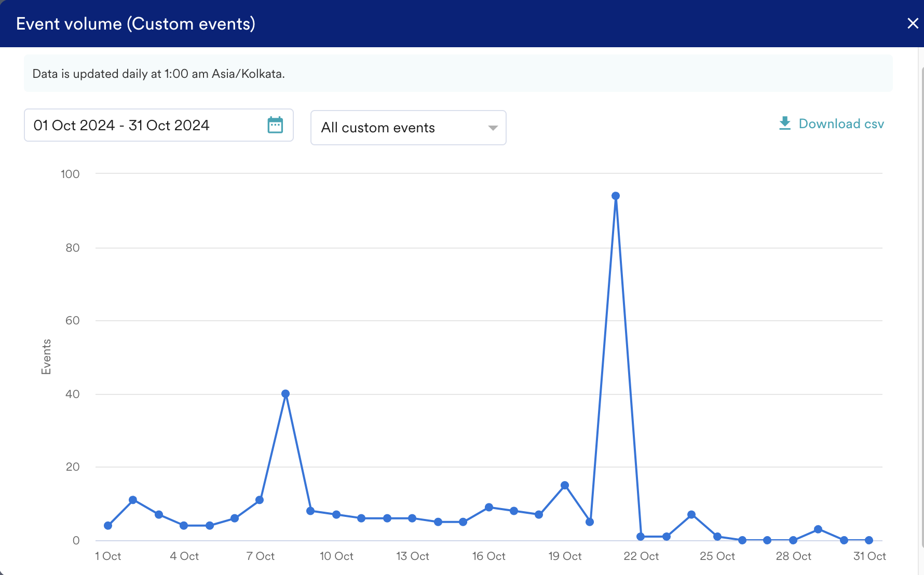Click the peak data point near 21 Oct
This screenshot has width=924, height=575.
[x=616, y=196]
